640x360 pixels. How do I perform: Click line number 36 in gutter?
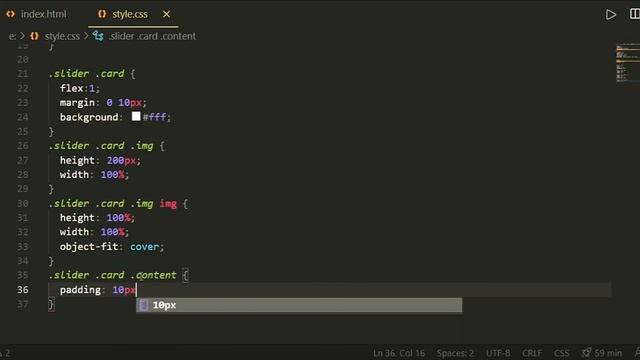(x=23, y=290)
